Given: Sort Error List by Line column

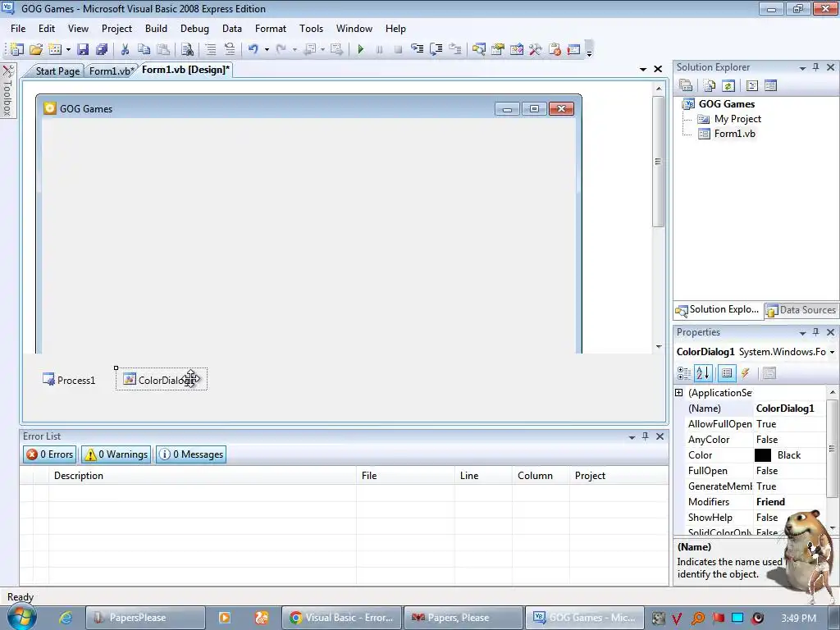Looking at the screenshot, I should 483,476.
